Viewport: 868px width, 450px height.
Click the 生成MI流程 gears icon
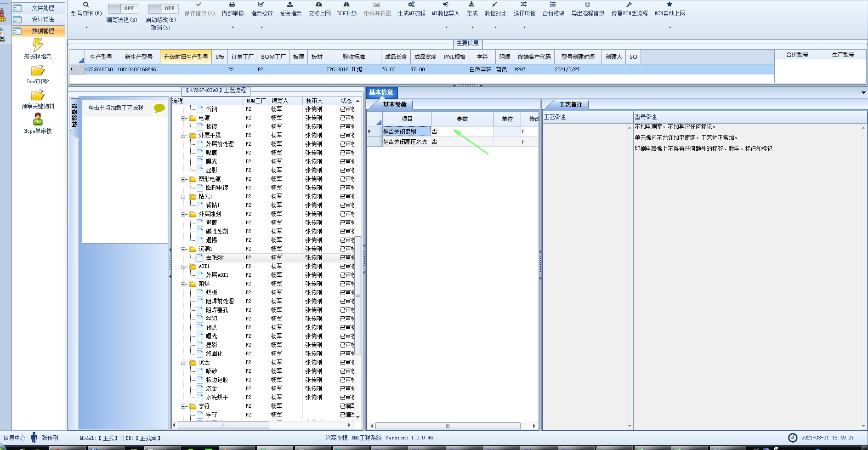[411, 5]
